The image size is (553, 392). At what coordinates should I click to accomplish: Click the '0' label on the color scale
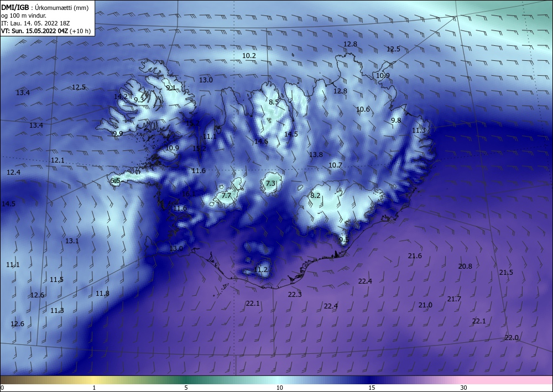click(2, 388)
